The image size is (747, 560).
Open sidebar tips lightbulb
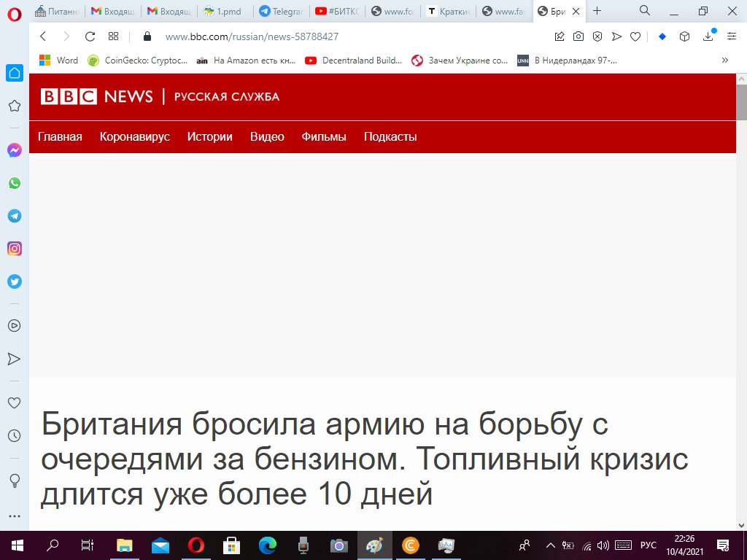pyautogui.click(x=15, y=481)
